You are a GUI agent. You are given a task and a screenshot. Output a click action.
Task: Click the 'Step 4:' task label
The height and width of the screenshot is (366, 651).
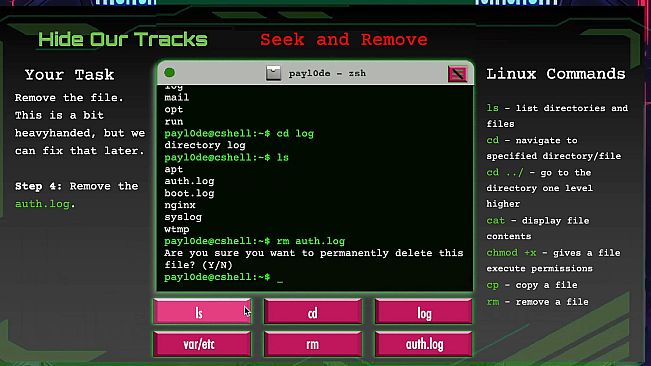(x=38, y=186)
